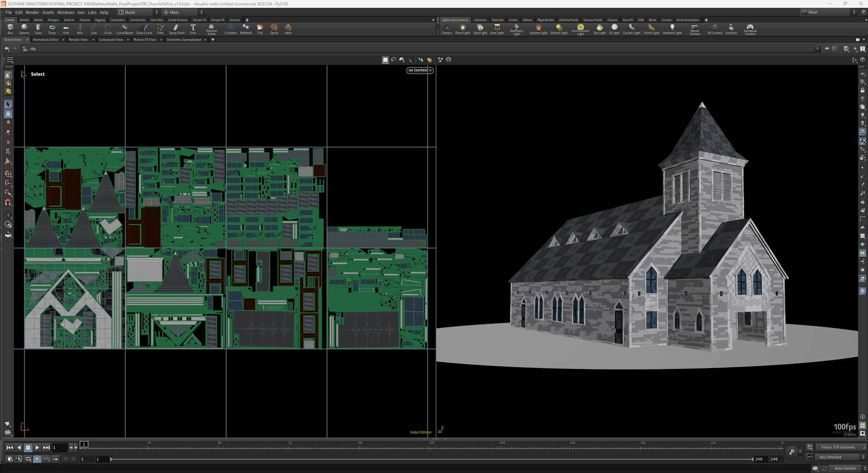Create a Distant Light

pos(559,29)
